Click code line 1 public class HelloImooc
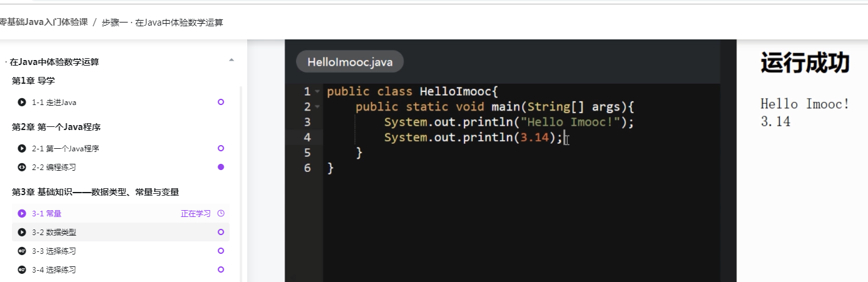This screenshot has width=868, height=282. [412, 91]
